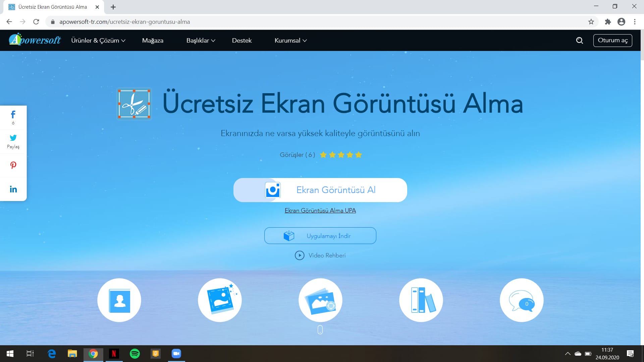Open the Destek menu item
Viewport: 644px width, 362px height.
click(x=241, y=41)
